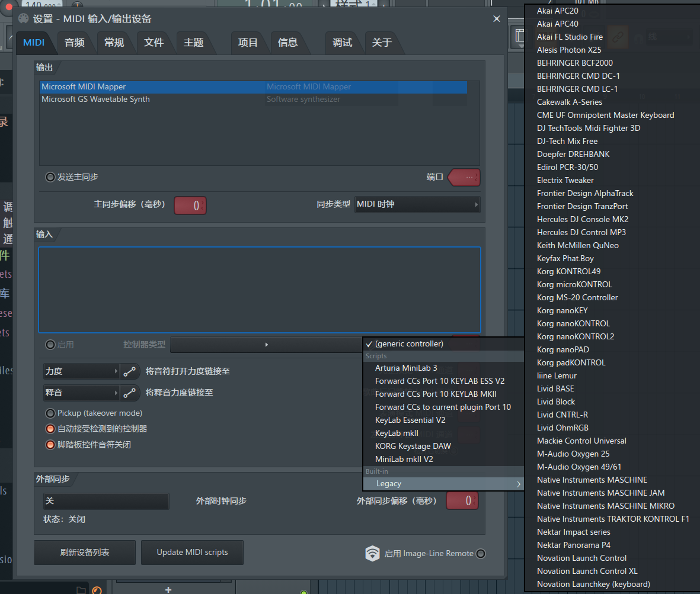The image size is (700, 594).
Task: Click the Image-Line Remote wifi icon
Action: point(372,553)
